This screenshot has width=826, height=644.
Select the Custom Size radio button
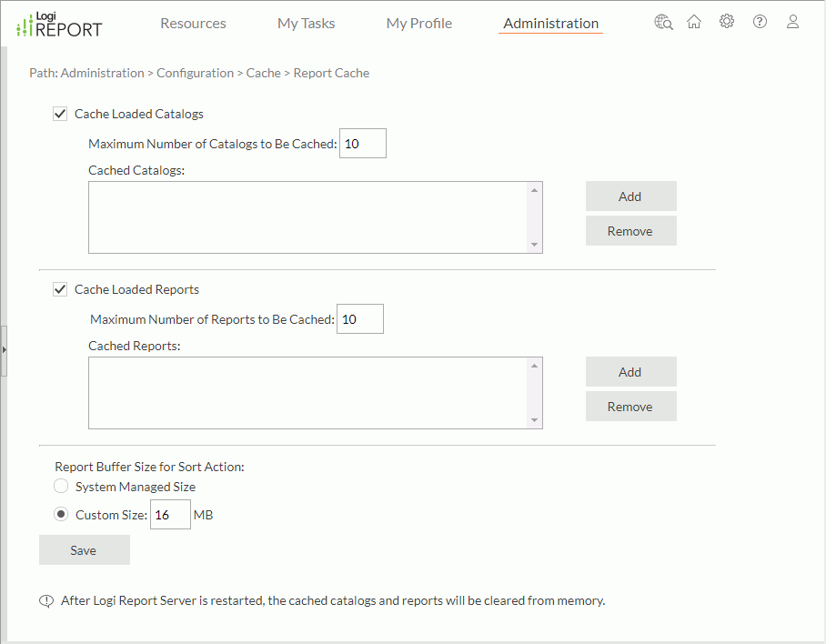pos(60,514)
